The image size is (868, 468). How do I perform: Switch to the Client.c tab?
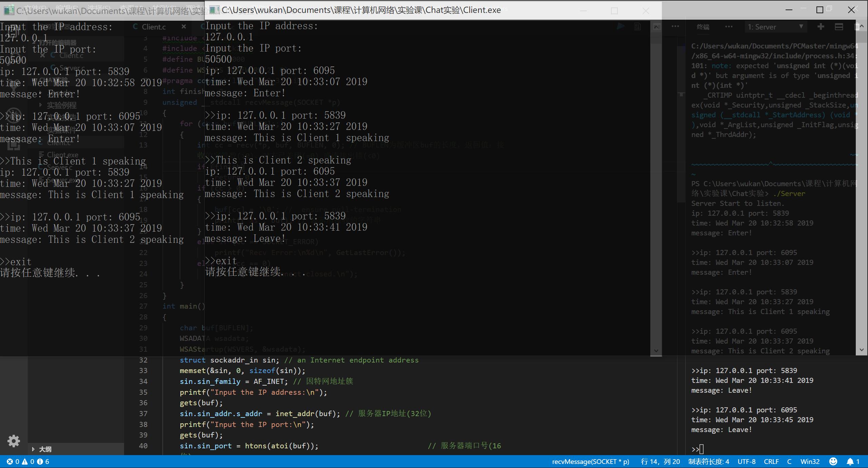pos(153,27)
